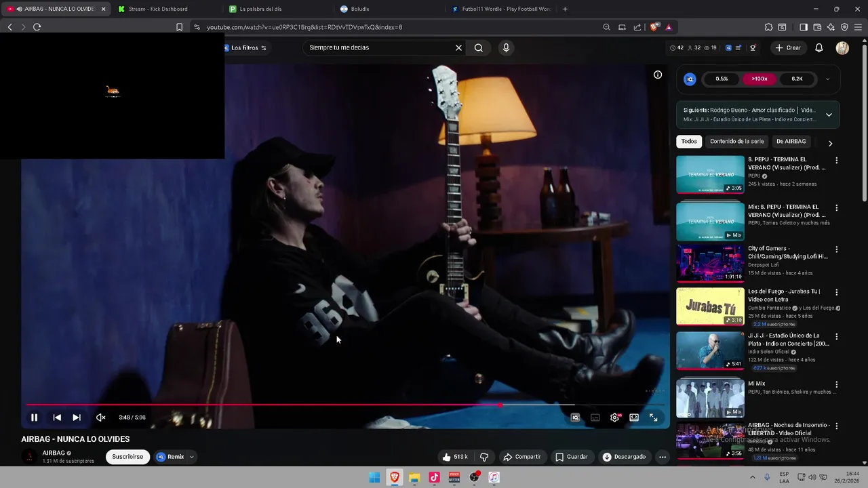Dislike the video with thumbs-down button
Image resolution: width=868 pixels, height=488 pixels.
tap(484, 457)
